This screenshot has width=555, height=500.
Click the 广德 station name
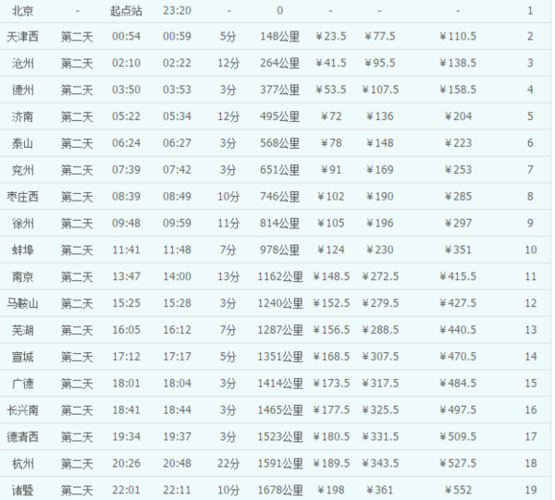click(23, 384)
